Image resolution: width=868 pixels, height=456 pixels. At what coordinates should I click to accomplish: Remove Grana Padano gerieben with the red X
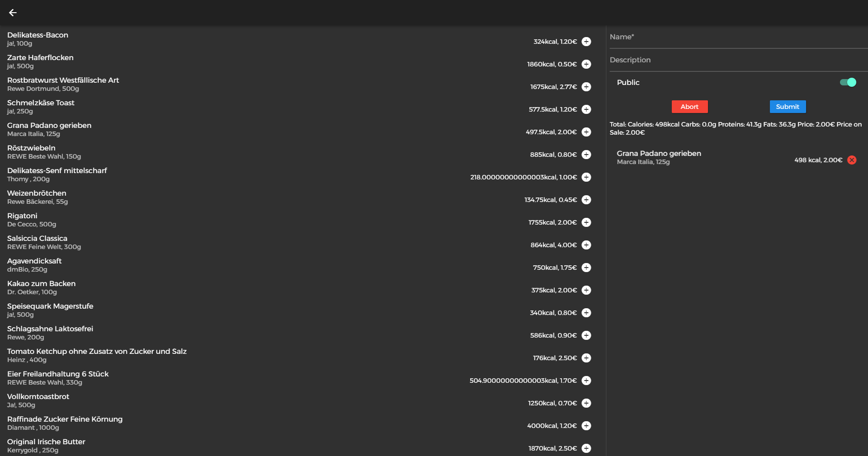click(852, 160)
